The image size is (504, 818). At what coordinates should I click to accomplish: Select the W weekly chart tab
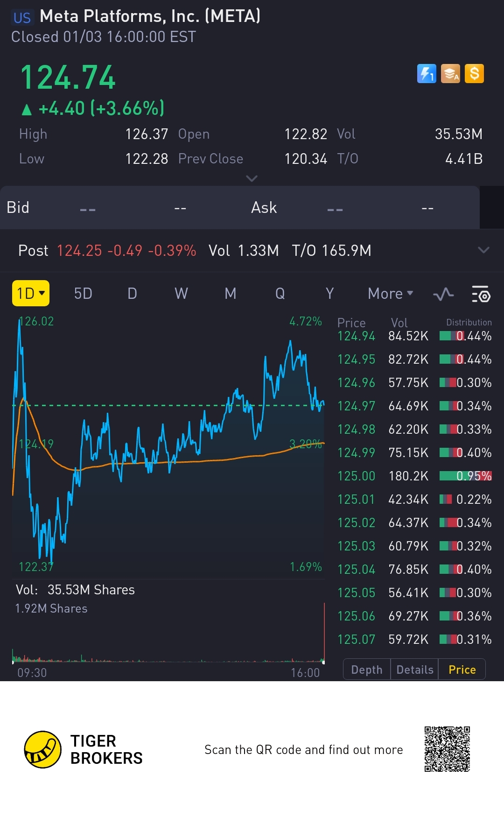click(x=181, y=294)
